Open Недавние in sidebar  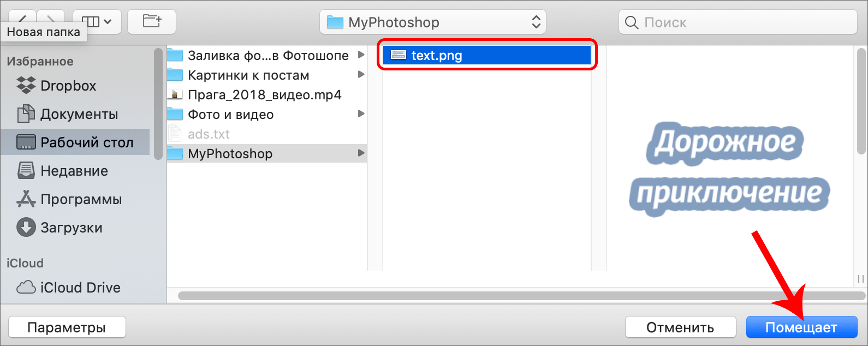click(x=74, y=171)
